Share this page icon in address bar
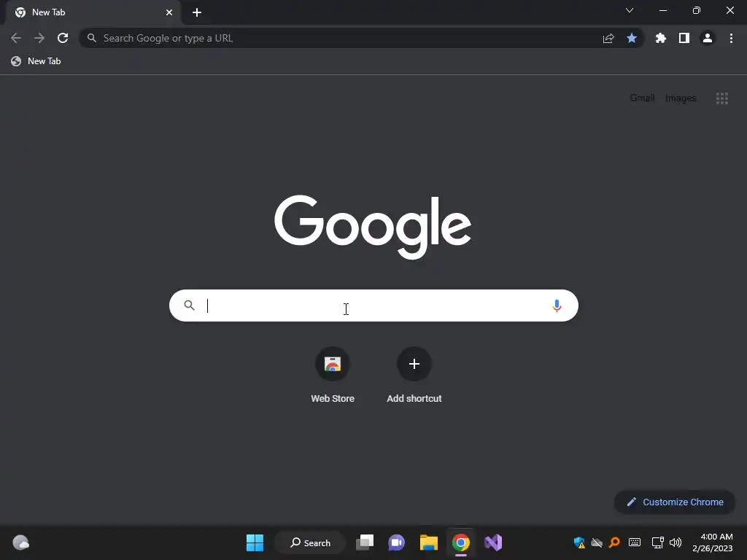 pyautogui.click(x=608, y=38)
